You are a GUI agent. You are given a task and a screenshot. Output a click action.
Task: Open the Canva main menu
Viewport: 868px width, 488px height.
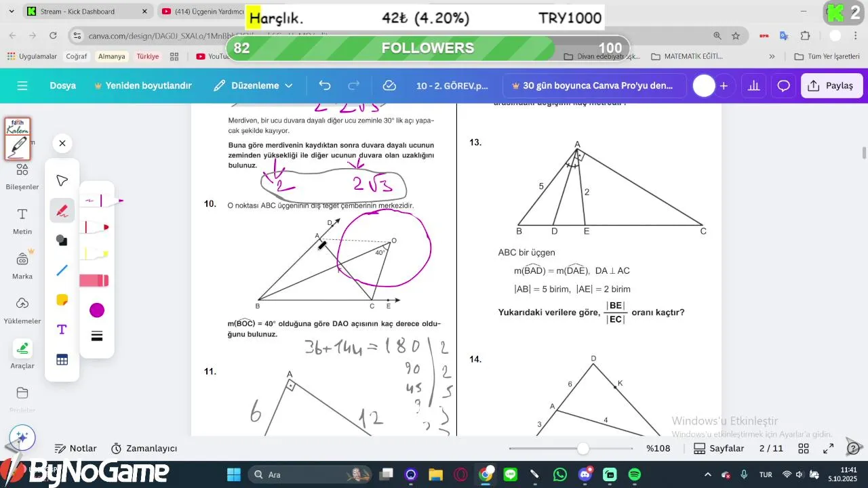(22, 86)
